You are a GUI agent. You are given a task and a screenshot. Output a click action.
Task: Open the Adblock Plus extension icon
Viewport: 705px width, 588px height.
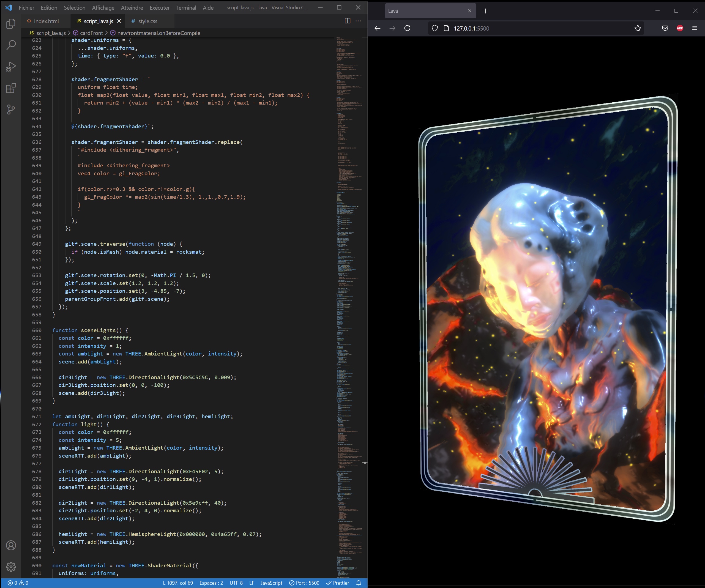[x=679, y=28]
